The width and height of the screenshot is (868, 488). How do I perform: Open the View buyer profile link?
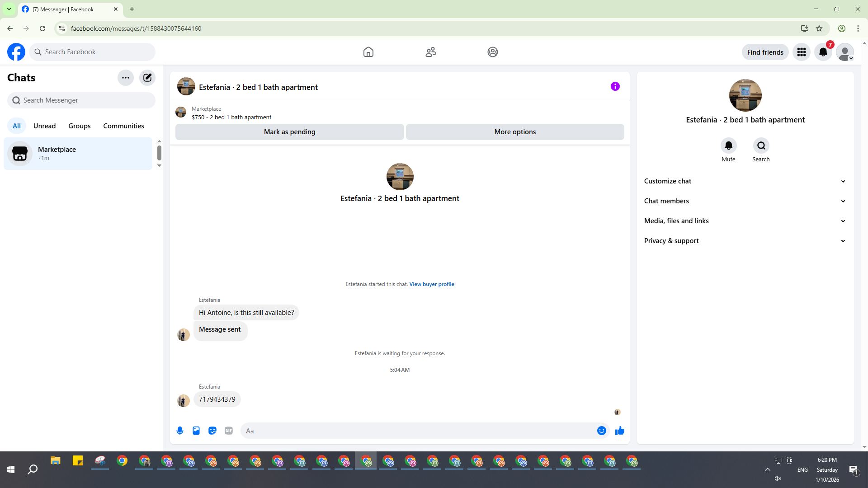click(x=431, y=284)
